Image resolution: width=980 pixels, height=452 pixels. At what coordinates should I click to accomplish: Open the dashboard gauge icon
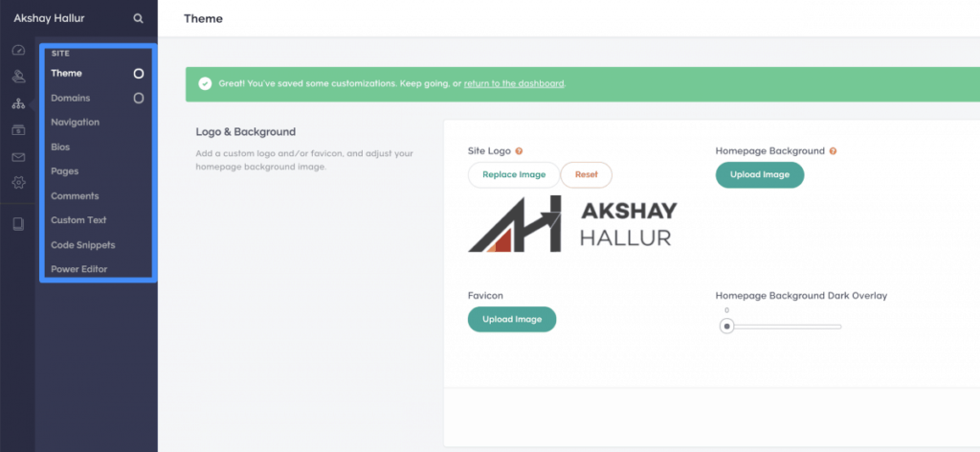(x=18, y=51)
